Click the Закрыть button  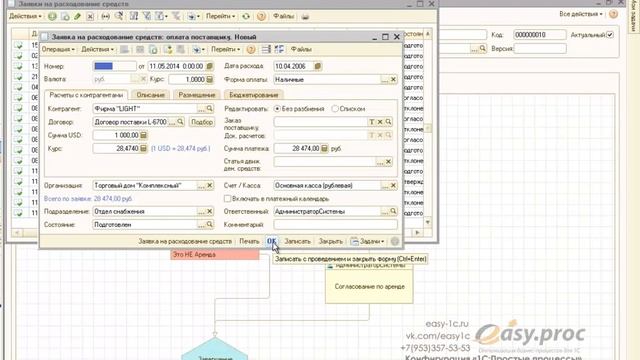point(331,242)
